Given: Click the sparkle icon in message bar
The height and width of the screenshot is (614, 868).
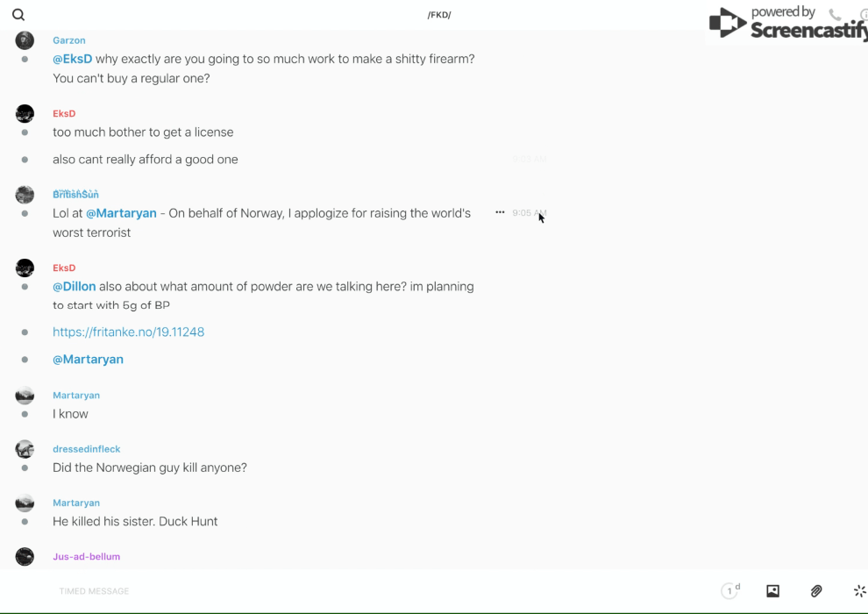Looking at the screenshot, I should (859, 591).
